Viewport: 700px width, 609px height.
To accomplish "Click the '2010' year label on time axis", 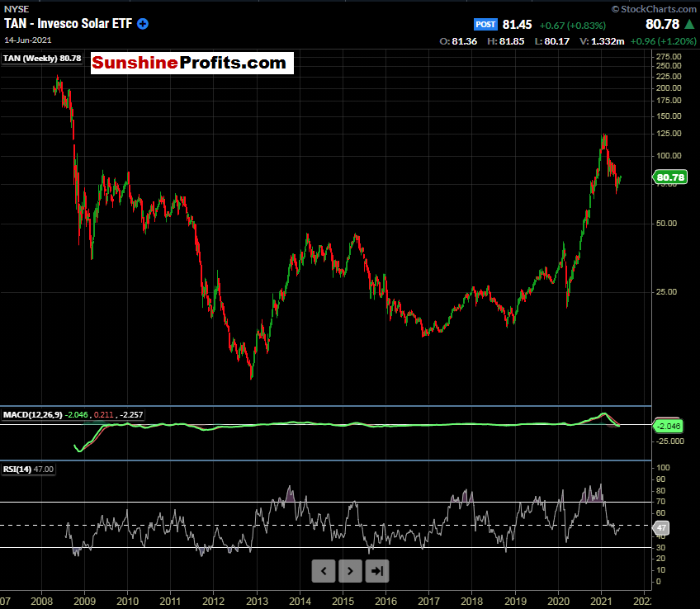I will pyautogui.click(x=128, y=602).
